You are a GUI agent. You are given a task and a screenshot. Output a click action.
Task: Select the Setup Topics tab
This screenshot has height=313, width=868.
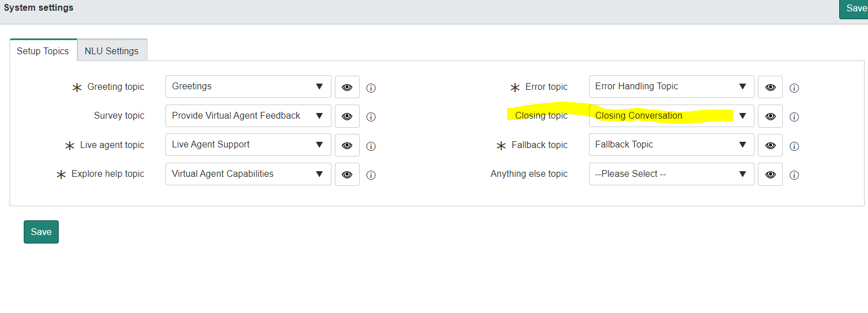point(43,51)
